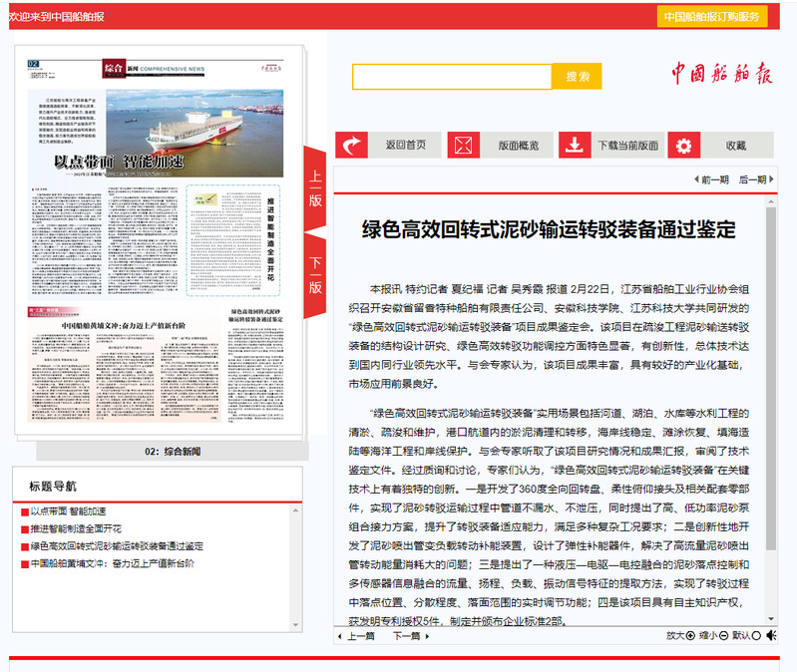Go to previous issue 前一期

tap(709, 180)
